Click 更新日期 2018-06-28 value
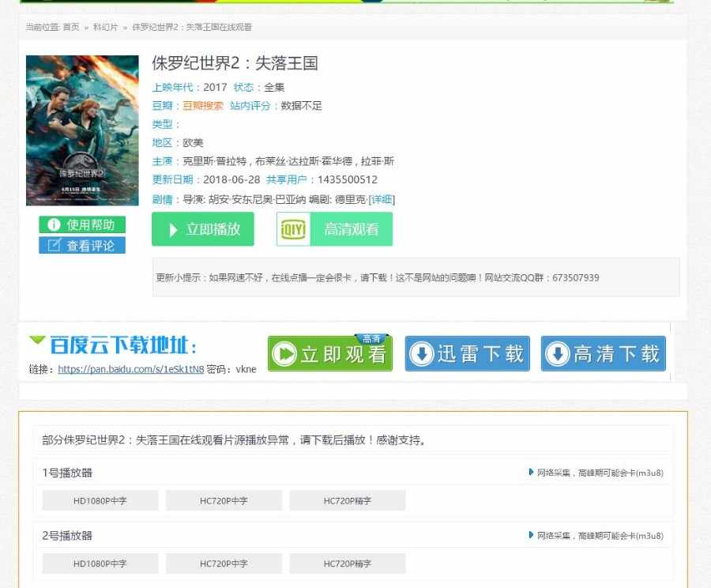The image size is (711, 588). click(x=231, y=179)
